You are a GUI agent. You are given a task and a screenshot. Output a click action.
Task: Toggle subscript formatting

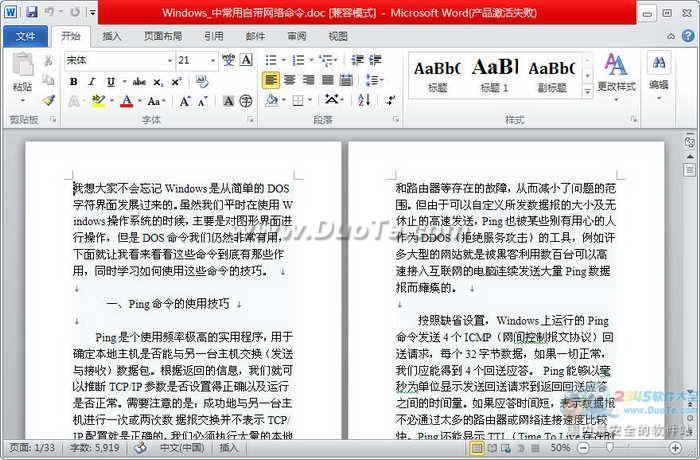pyautogui.click(x=158, y=82)
